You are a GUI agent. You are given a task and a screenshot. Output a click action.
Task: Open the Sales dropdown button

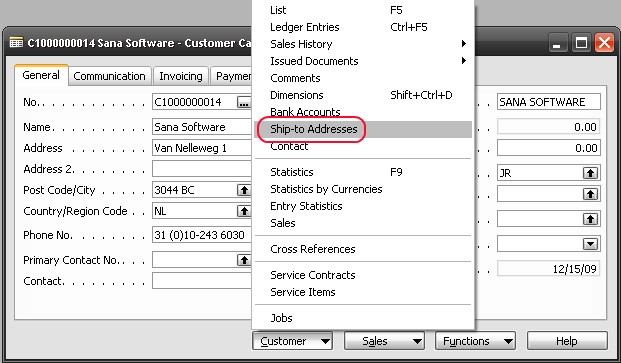click(x=384, y=341)
